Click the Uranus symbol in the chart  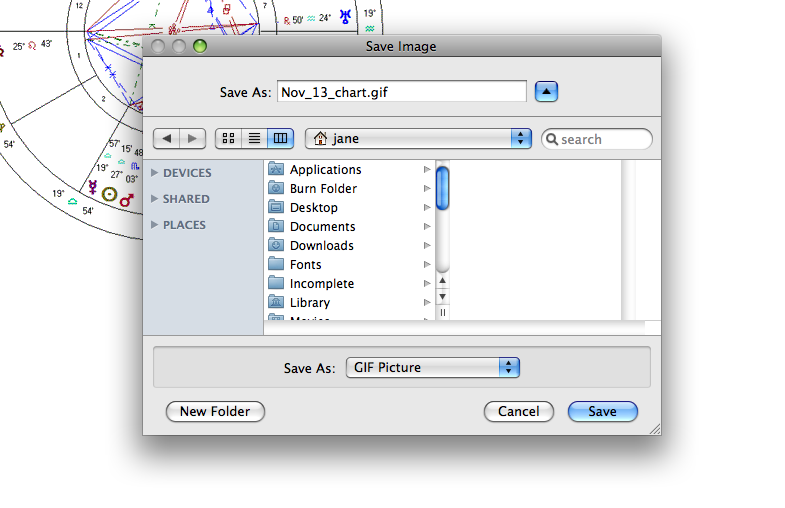[345, 17]
